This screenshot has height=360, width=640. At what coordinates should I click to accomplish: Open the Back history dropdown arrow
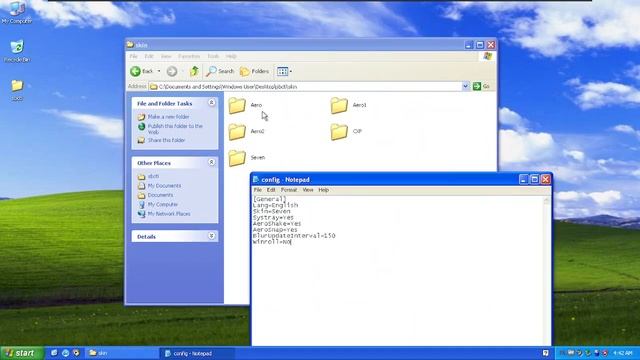pos(159,71)
